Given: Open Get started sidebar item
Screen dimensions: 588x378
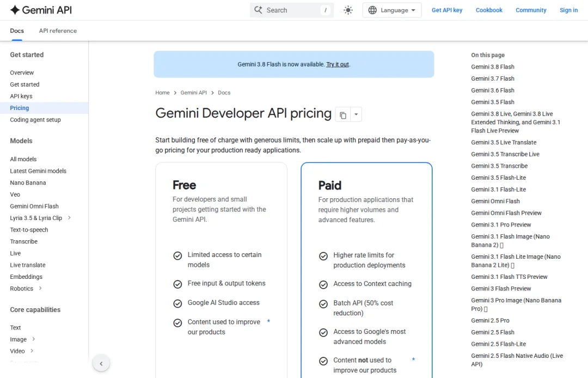Looking at the screenshot, I should [x=24, y=84].
